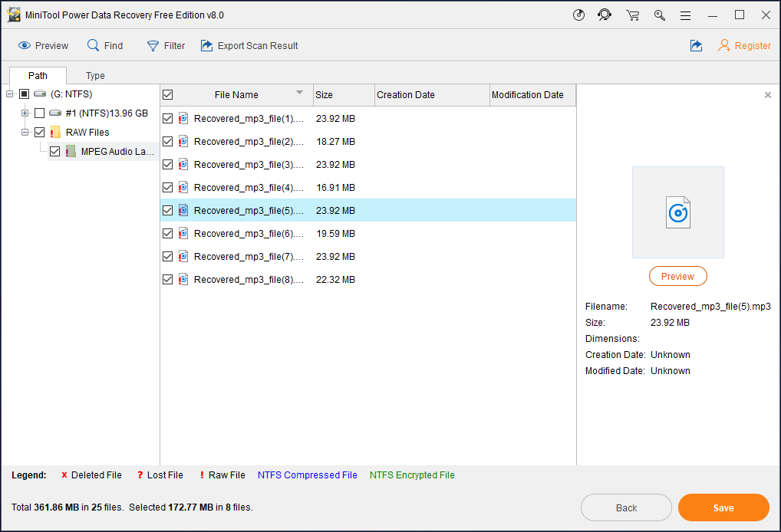Viewport: 781px width, 532px height.
Task: Select Recovered_mp3_file(1) file name
Action: pyautogui.click(x=249, y=119)
